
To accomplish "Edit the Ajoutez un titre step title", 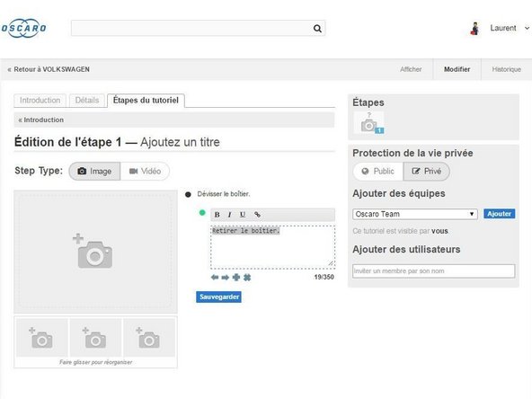I will (x=180, y=142).
